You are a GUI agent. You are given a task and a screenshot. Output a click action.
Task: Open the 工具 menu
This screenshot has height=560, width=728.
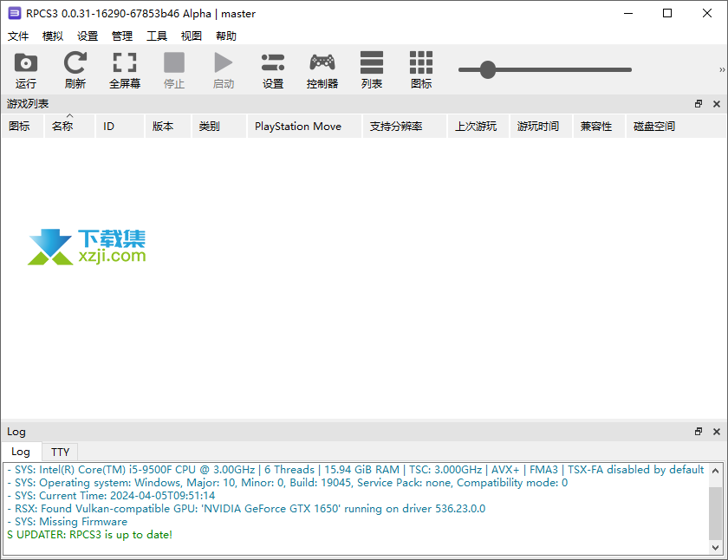pyautogui.click(x=157, y=36)
